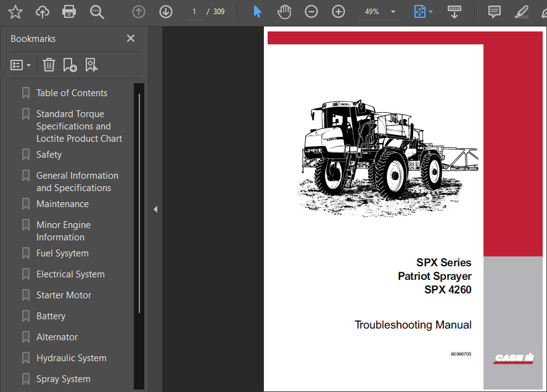Open the fit page options dropdown arrow
Image resolution: width=547 pixels, height=392 pixels.
pyautogui.click(x=431, y=12)
